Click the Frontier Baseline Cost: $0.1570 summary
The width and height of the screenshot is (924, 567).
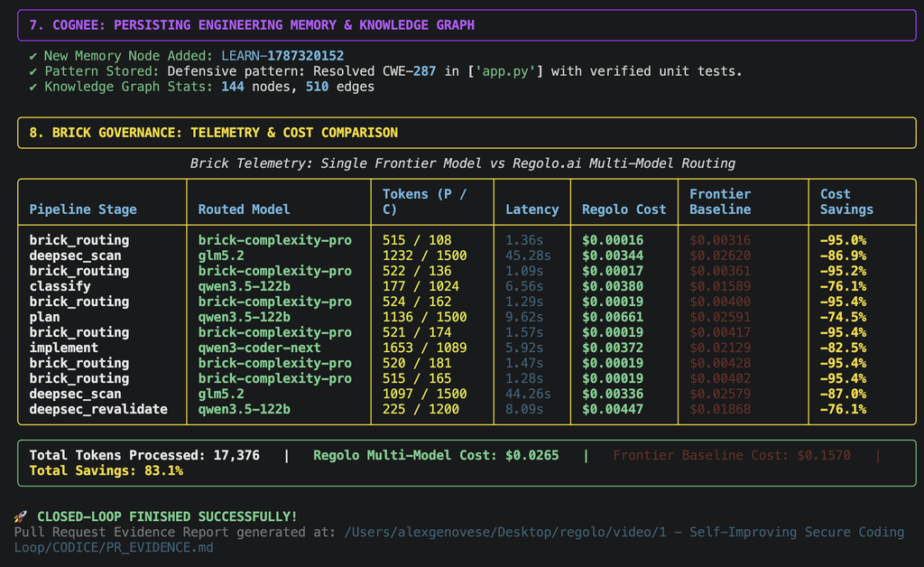tap(732, 456)
